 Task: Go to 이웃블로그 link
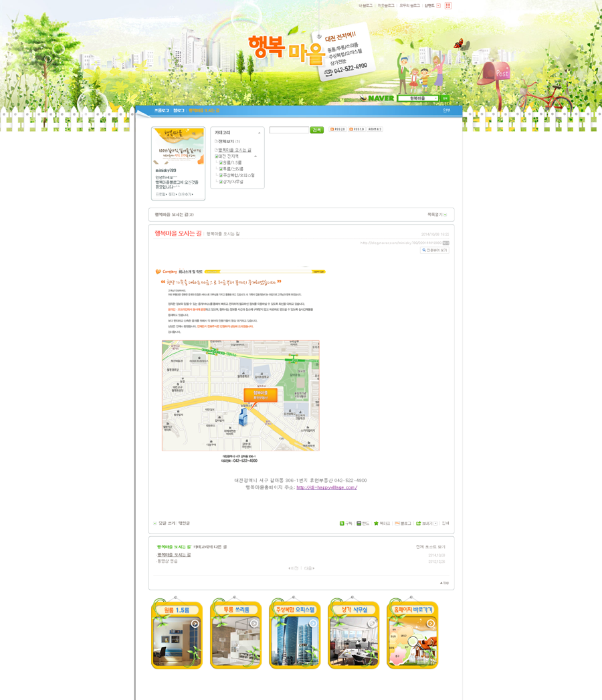[x=386, y=6]
